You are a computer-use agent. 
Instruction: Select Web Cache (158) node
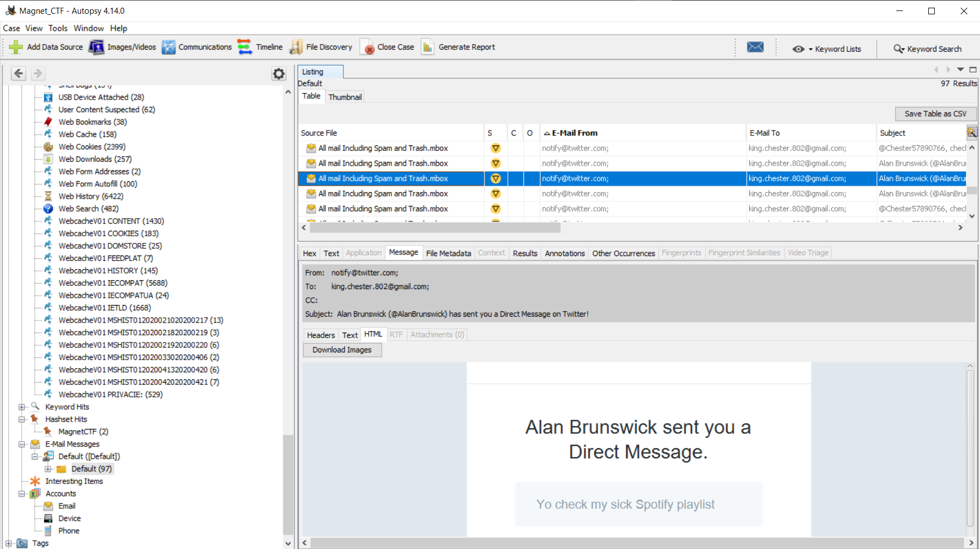coord(87,134)
